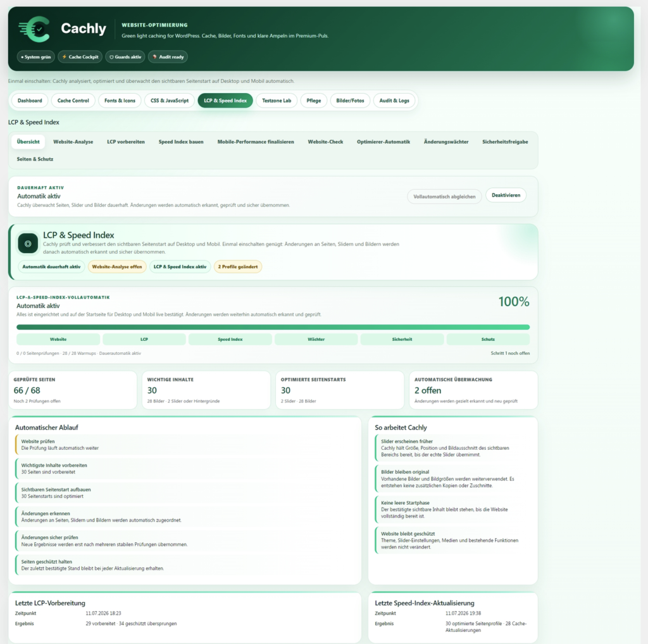This screenshot has height=644, width=648.
Task: Switch to the Änderungswächter sub-tab
Action: [x=446, y=142]
